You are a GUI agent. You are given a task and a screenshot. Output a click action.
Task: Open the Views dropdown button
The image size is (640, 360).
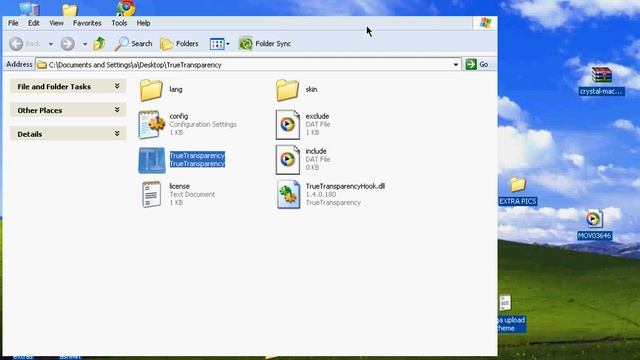coord(220,44)
